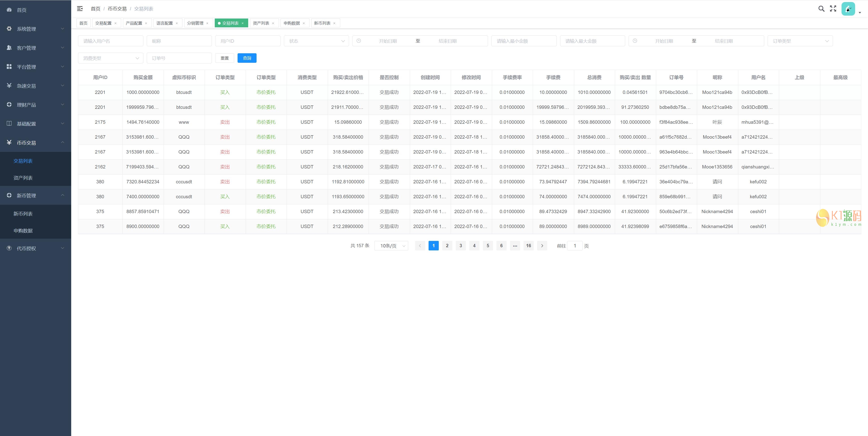Toggle fullscreen mode icon
Screen dimensions: 868x436
(x=833, y=9)
